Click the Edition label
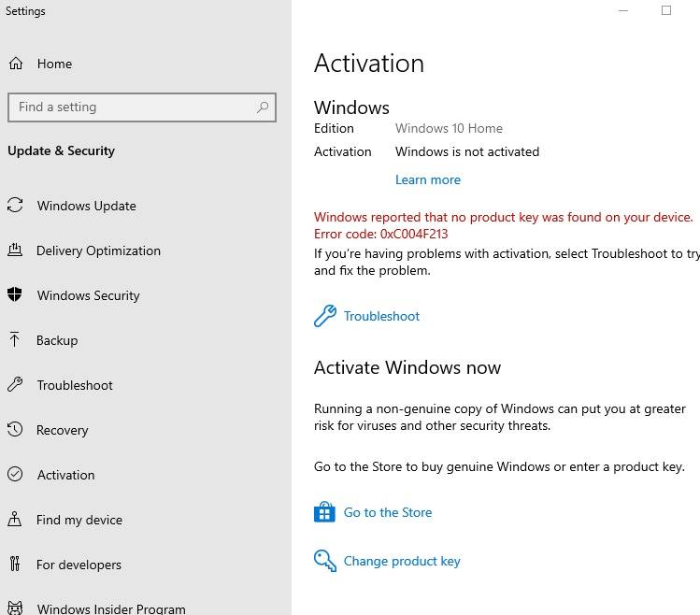 (x=334, y=129)
